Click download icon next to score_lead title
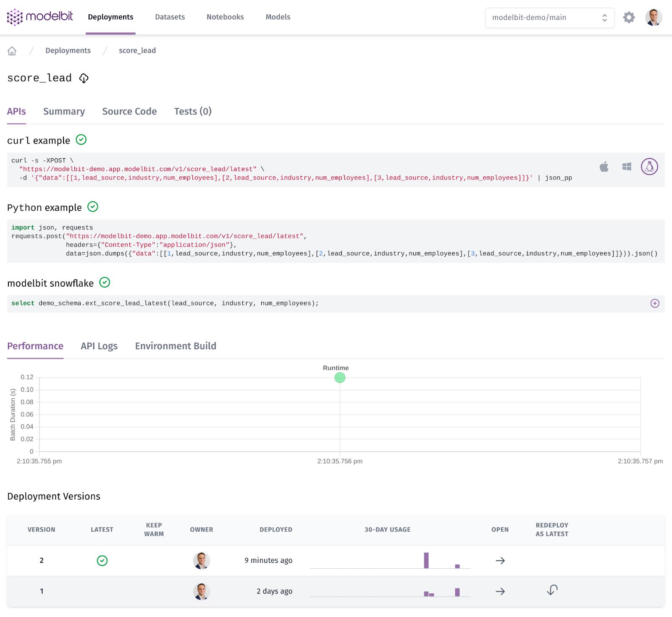This screenshot has width=672, height=617. click(x=84, y=78)
